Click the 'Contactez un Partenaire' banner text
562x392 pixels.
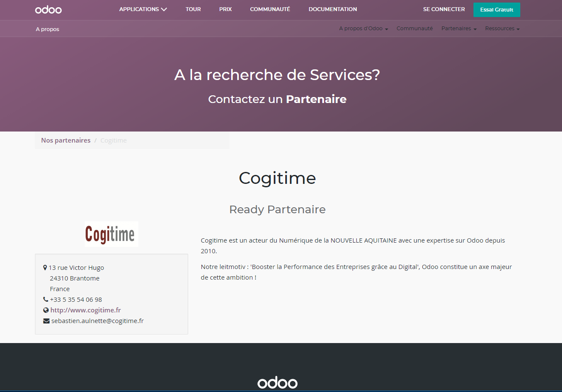click(x=277, y=99)
